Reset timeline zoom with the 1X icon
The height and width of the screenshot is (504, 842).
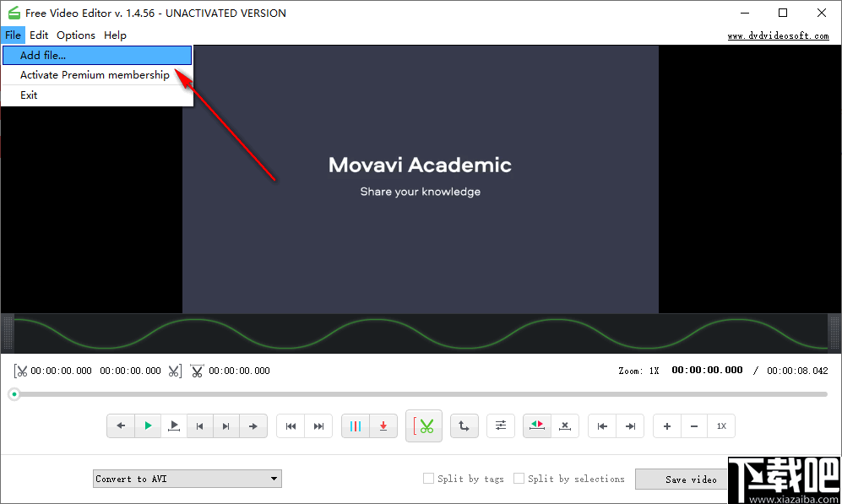tap(722, 425)
